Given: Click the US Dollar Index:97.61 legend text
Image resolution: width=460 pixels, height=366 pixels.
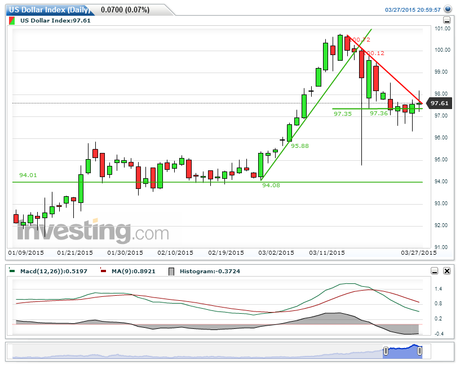Looking at the screenshot, I should [55, 21].
